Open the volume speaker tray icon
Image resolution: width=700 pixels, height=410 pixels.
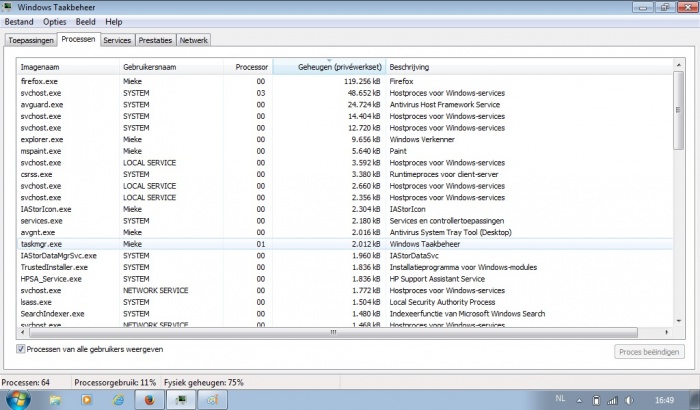tap(629, 400)
